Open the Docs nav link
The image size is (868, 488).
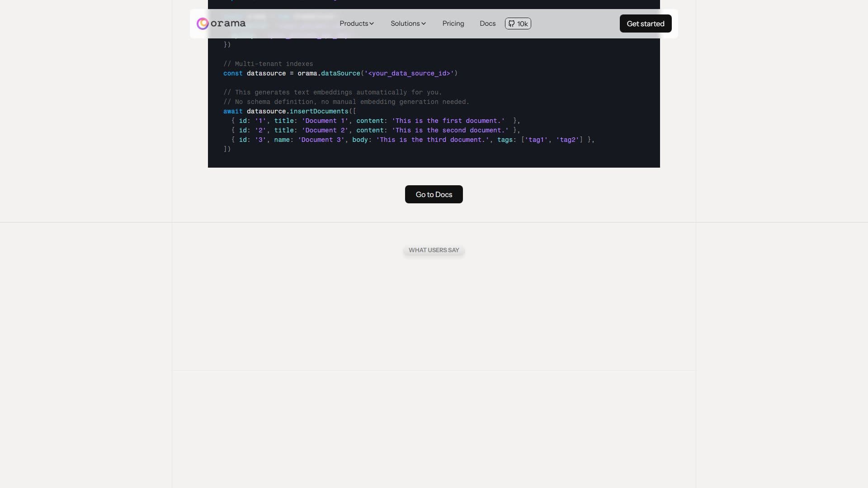pos(487,23)
